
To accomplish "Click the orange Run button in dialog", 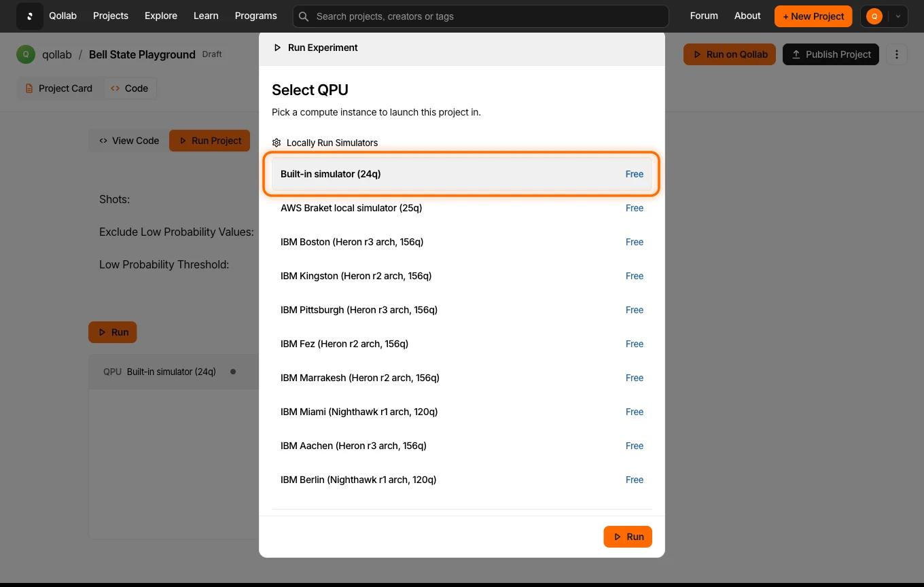I will point(628,537).
